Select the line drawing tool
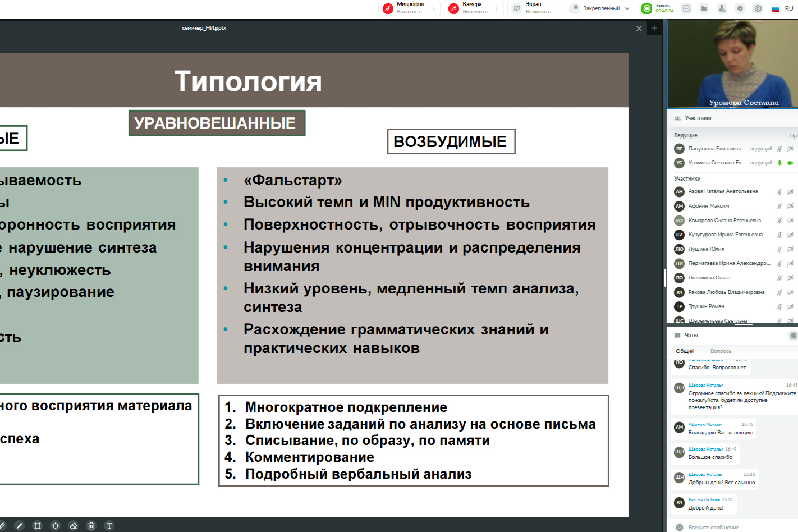The width and height of the screenshot is (798, 532). (20, 526)
